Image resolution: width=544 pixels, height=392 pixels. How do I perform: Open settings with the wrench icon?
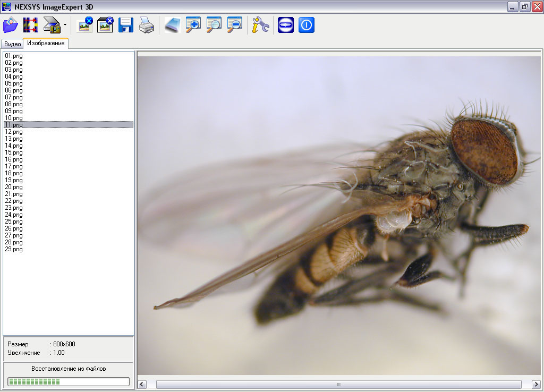tap(260, 25)
